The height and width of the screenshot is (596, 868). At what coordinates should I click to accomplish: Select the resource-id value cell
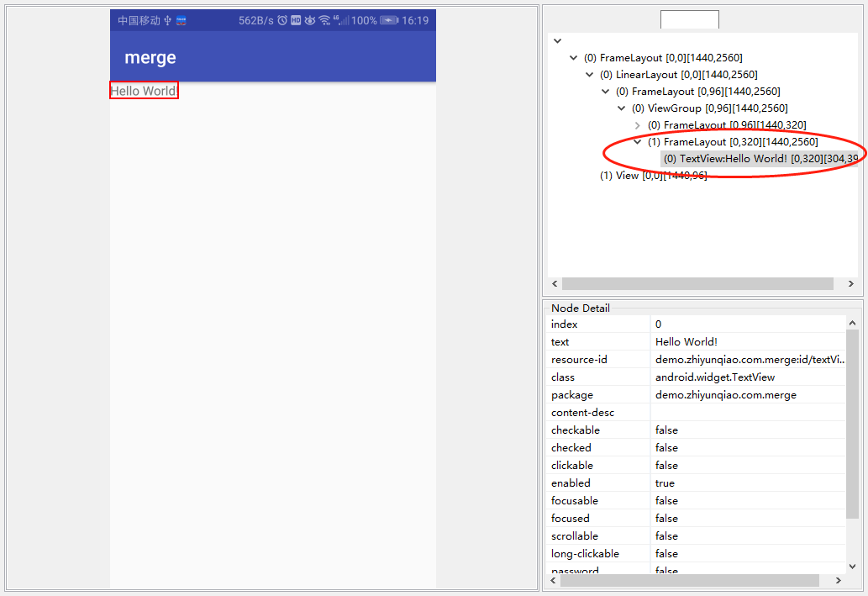coord(749,360)
